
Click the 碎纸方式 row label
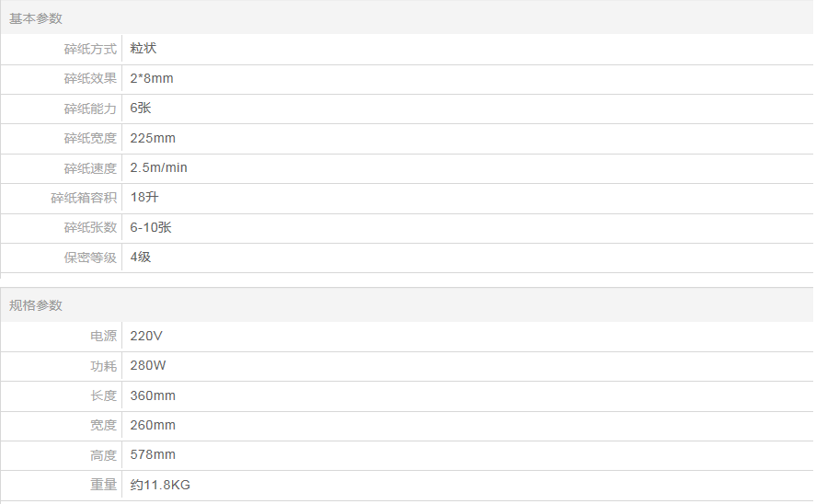tap(90, 49)
